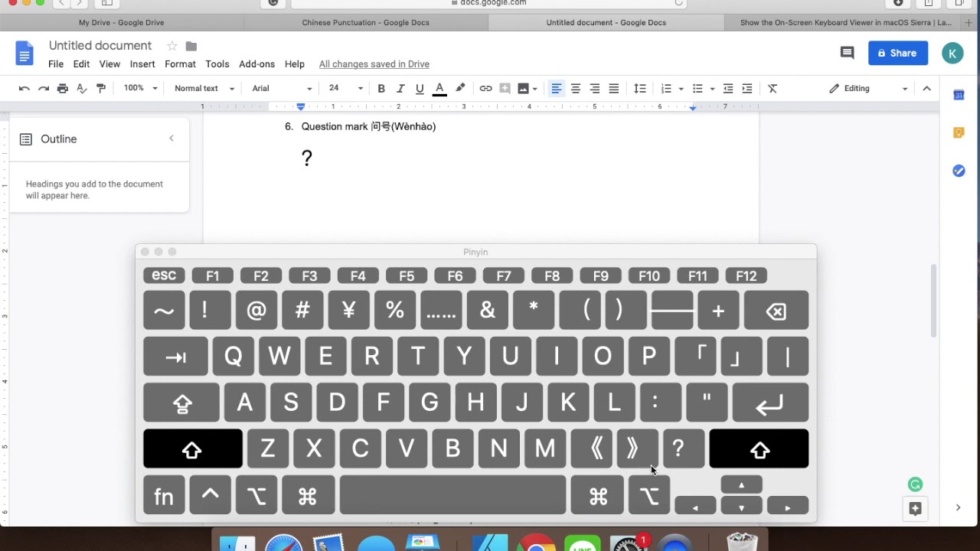The image size is (980, 551).
Task: Toggle Underline formatting
Action: click(x=420, y=89)
